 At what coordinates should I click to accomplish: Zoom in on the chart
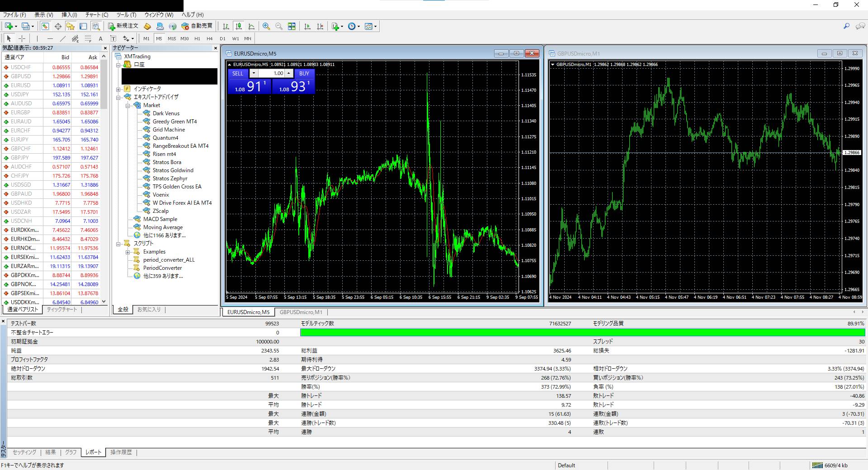(266, 26)
